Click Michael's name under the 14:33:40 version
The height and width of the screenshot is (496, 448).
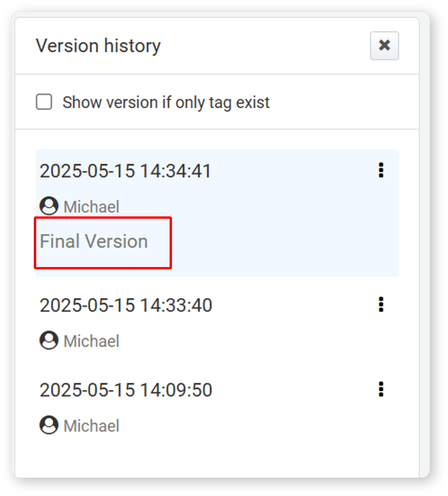coord(91,341)
